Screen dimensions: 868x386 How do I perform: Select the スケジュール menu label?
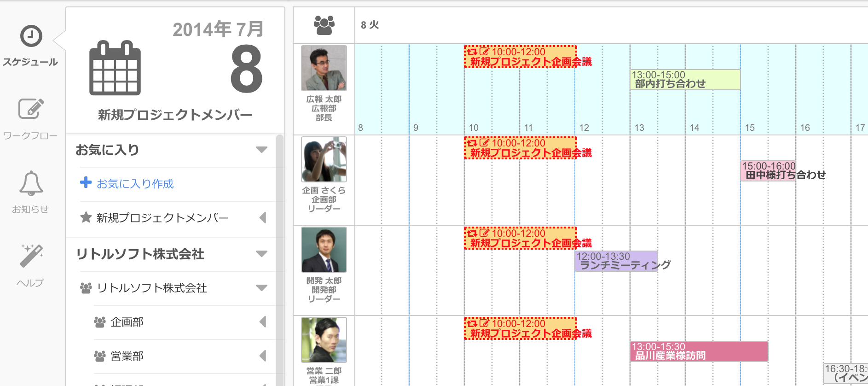pyautogui.click(x=30, y=62)
